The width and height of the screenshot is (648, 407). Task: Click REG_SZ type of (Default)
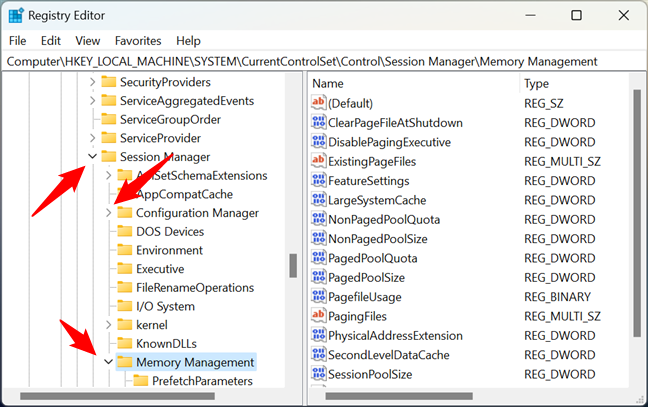tap(543, 103)
